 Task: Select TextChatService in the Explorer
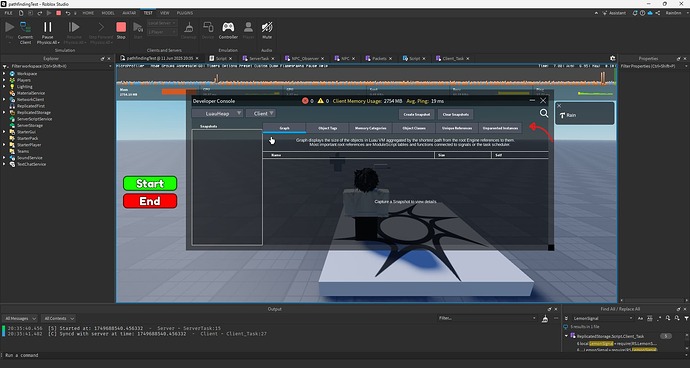click(x=31, y=164)
